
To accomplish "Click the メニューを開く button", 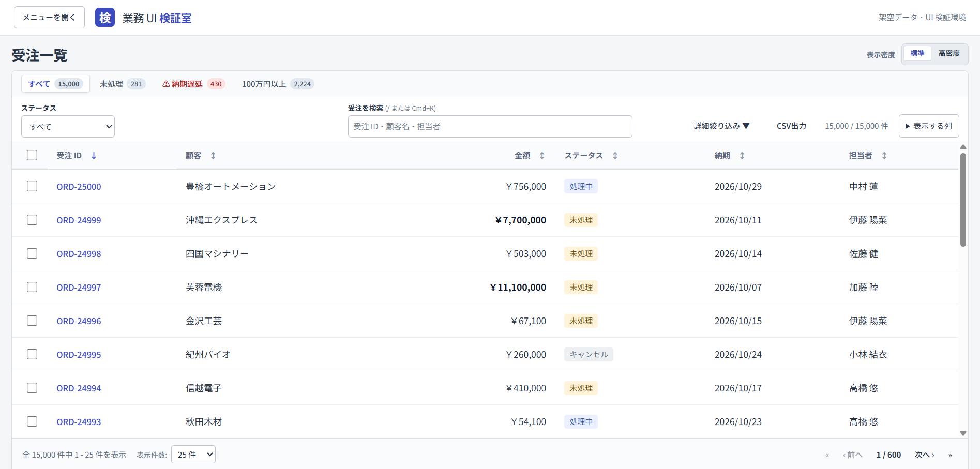I will [x=49, y=18].
